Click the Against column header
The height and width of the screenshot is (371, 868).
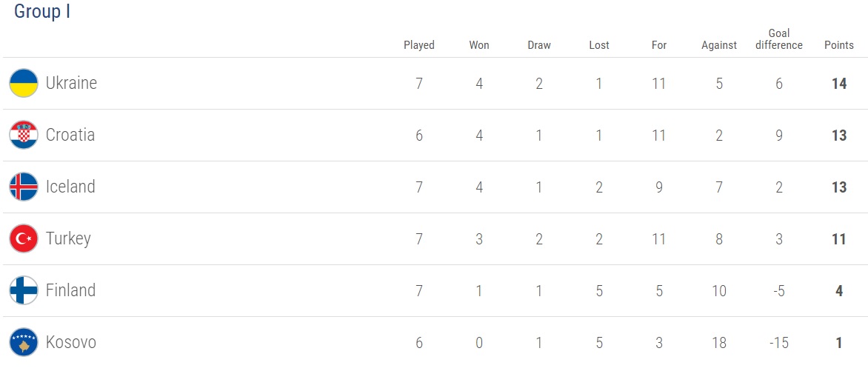pyautogui.click(x=719, y=45)
